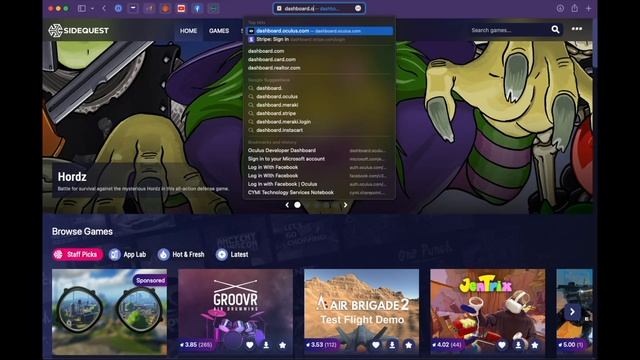Favorite Air Brigade 2 with star icon
The height and width of the screenshot is (360, 640).
[409, 345]
